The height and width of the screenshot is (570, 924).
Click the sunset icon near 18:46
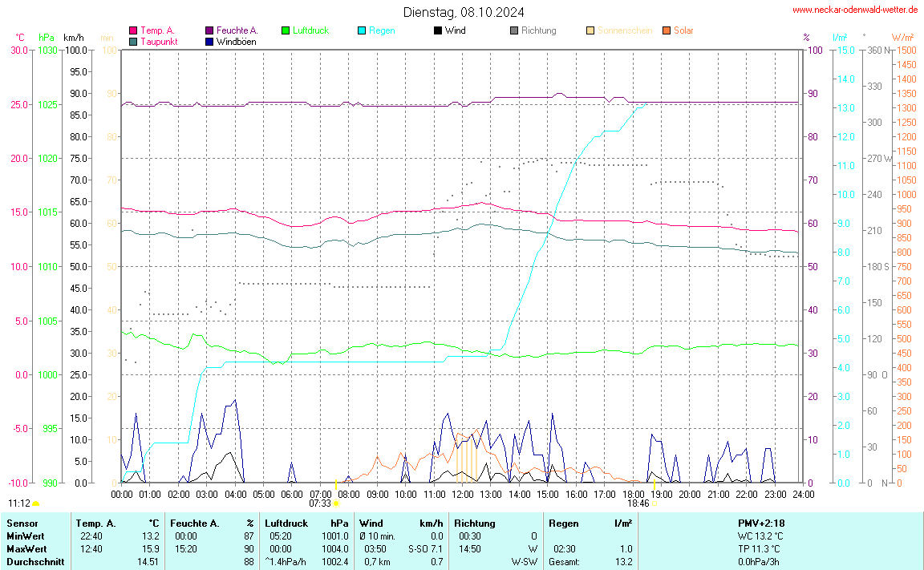tap(655, 503)
